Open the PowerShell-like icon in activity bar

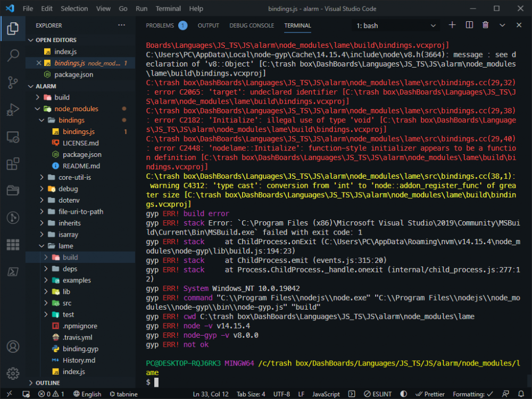click(x=13, y=272)
